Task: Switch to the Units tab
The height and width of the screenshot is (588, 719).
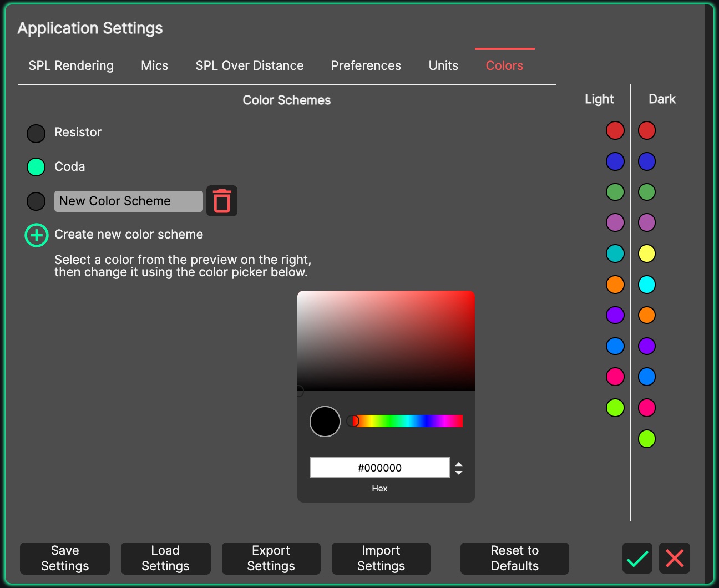Action: click(x=444, y=65)
